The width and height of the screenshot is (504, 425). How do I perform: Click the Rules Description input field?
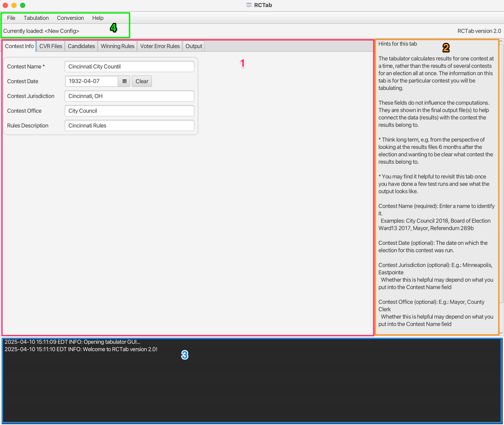pos(130,126)
